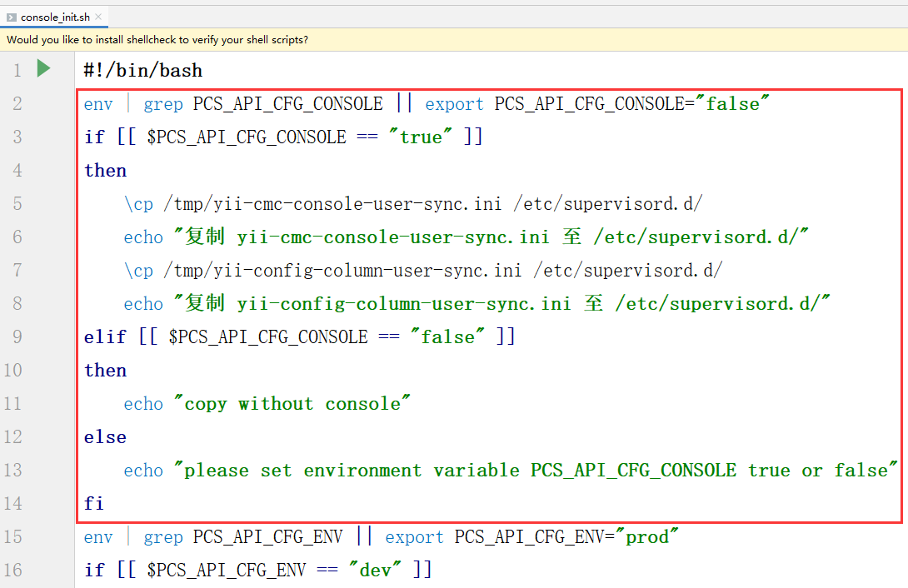Click the "copy without console" string
Viewport: 908px width, 588px height.
[x=292, y=404]
